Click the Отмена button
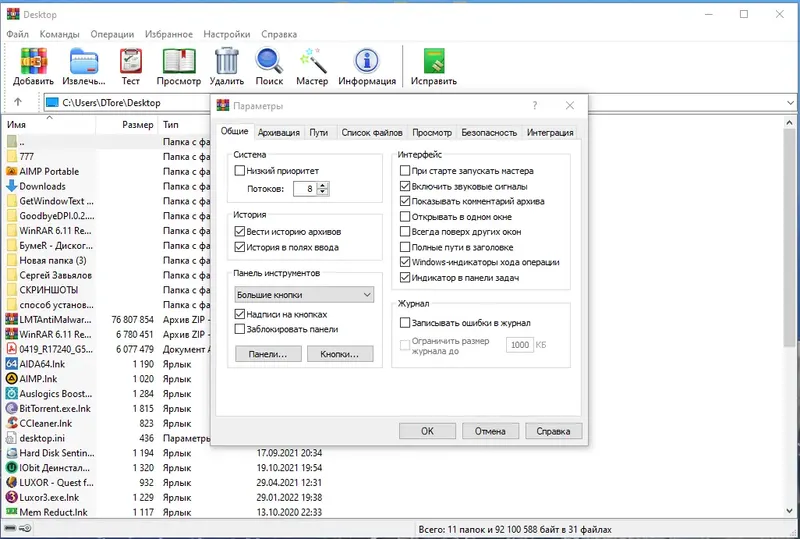This screenshot has width=800, height=539. pyautogui.click(x=490, y=431)
